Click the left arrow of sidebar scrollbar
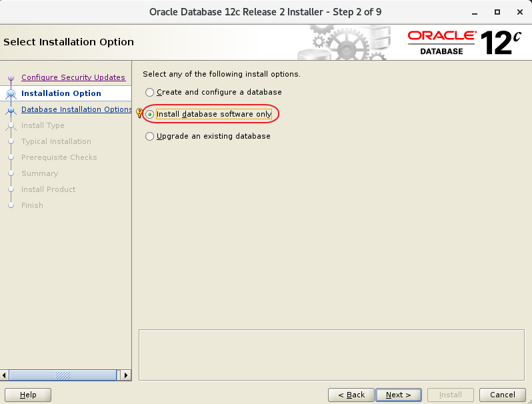The width and height of the screenshot is (532, 404). (4, 375)
